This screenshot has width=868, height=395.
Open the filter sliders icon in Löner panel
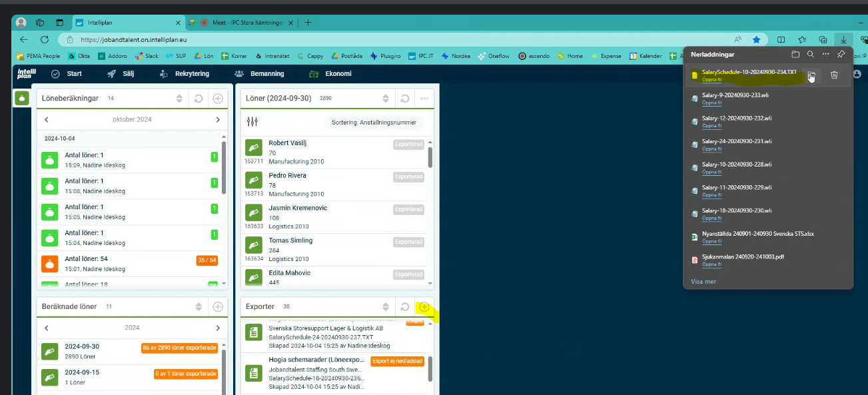point(252,122)
